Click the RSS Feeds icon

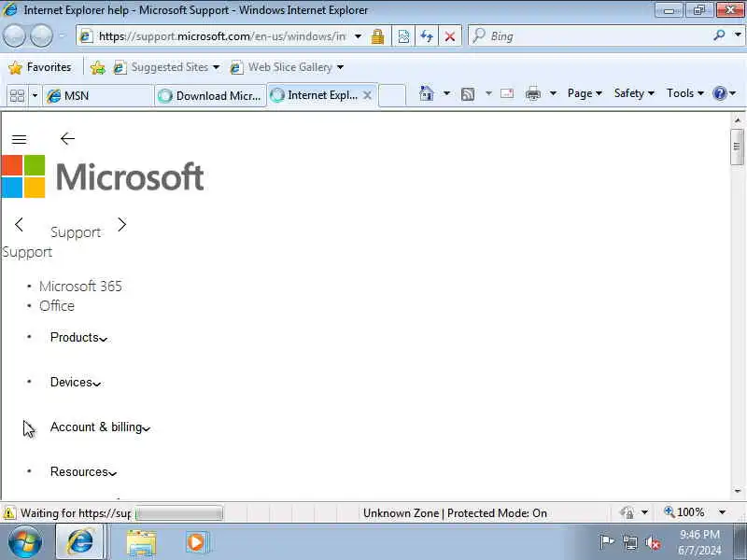(x=468, y=94)
